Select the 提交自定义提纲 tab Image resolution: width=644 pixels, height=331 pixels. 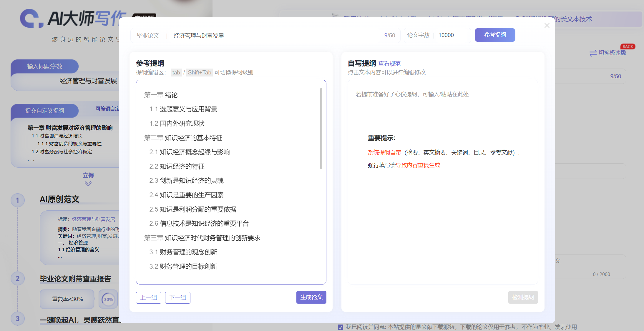[x=45, y=111]
